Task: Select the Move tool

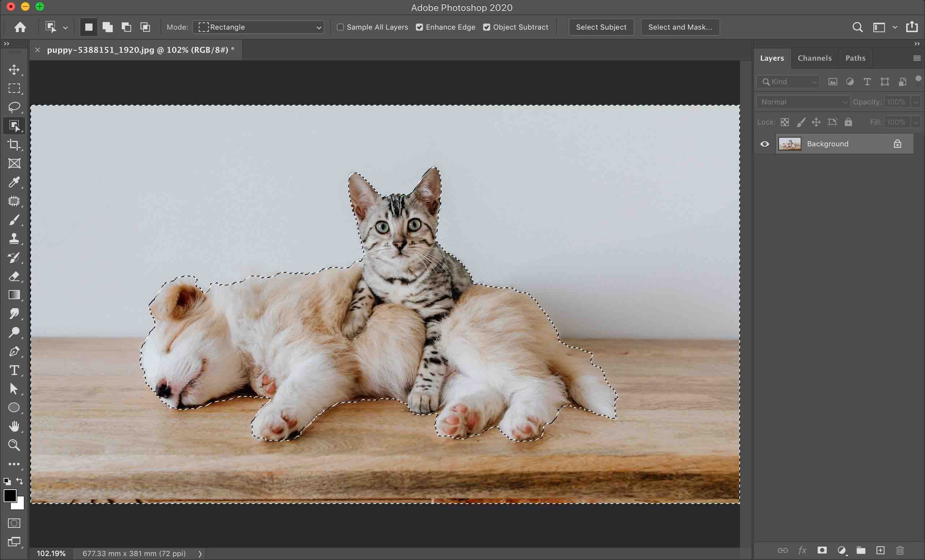Action: tap(14, 70)
